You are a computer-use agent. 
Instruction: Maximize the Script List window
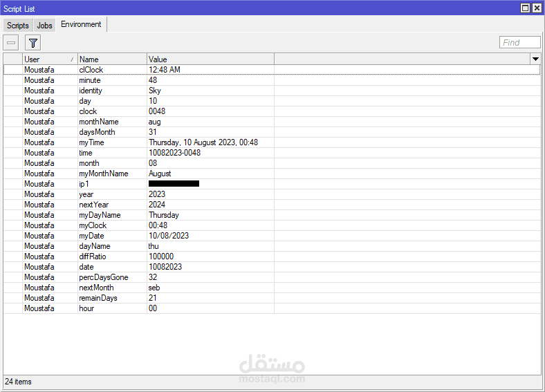click(x=526, y=8)
